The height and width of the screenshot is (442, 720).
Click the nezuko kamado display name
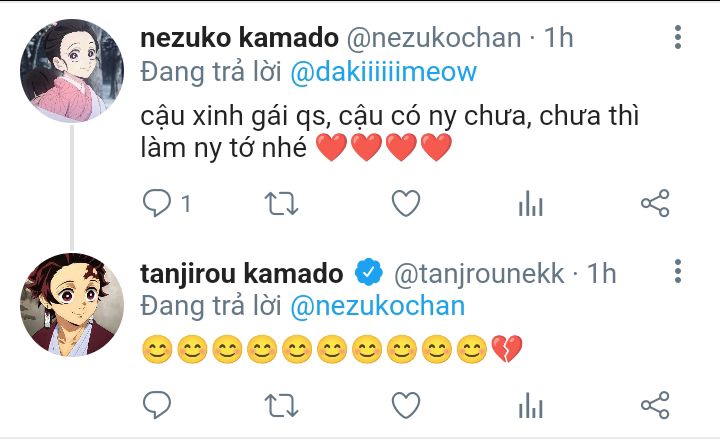coord(239,38)
